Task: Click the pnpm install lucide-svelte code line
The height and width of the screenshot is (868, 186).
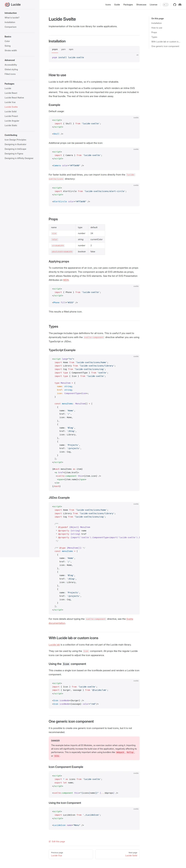Action: [x=68, y=58]
